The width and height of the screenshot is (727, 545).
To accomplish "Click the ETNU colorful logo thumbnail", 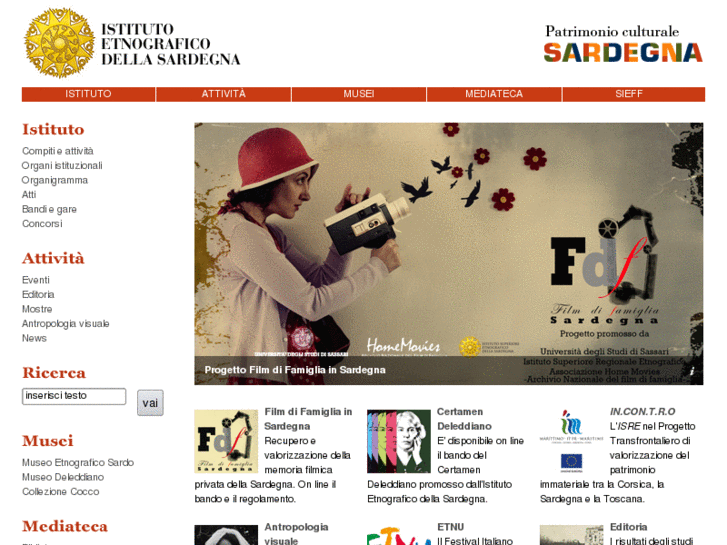I will pos(399,535).
